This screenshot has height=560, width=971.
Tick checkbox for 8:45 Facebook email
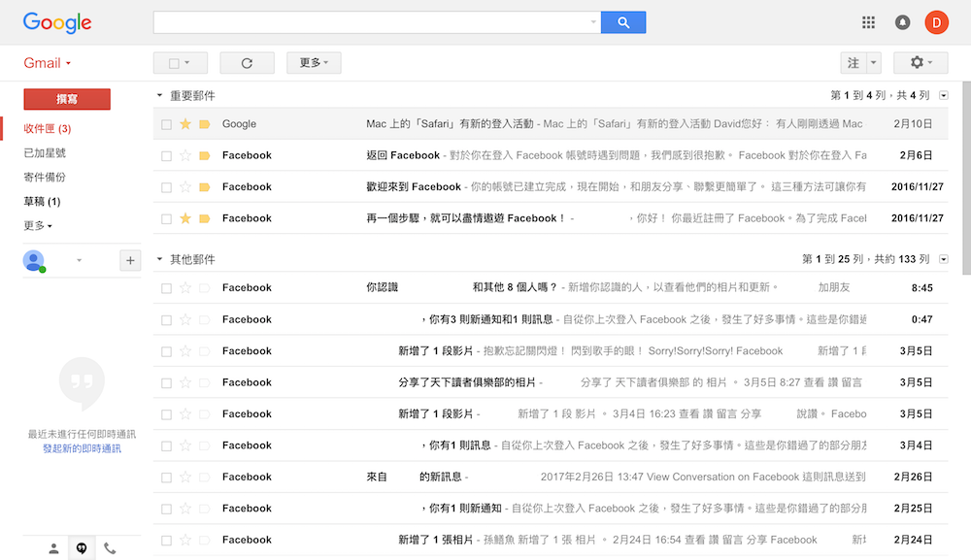[x=166, y=288]
